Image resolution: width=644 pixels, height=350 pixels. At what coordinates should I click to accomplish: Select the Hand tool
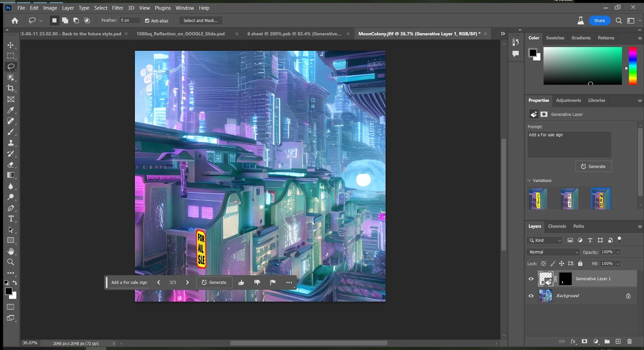(x=11, y=251)
